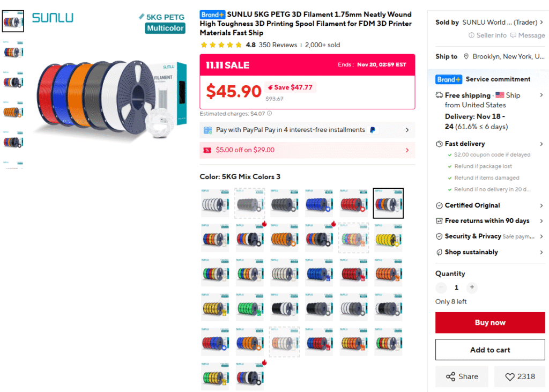Click the Buy now button
The height and width of the screenshot is (392, 549).
[490, 323]
